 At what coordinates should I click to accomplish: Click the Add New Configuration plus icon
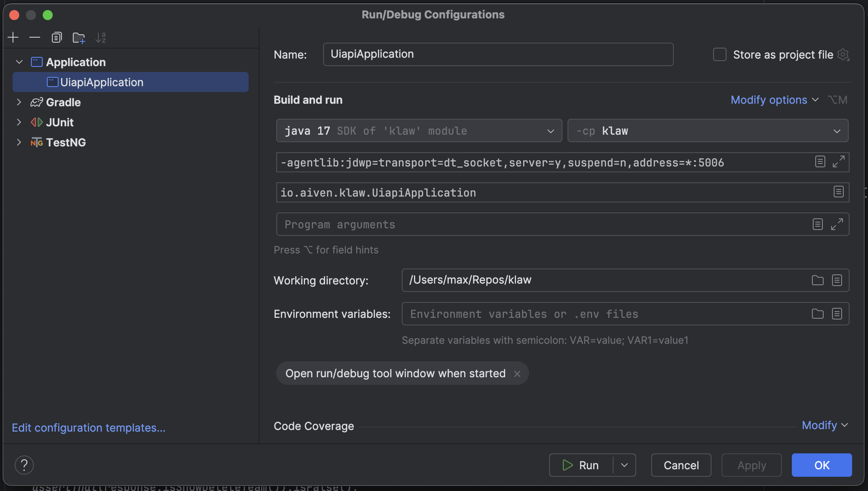point(13,38)
